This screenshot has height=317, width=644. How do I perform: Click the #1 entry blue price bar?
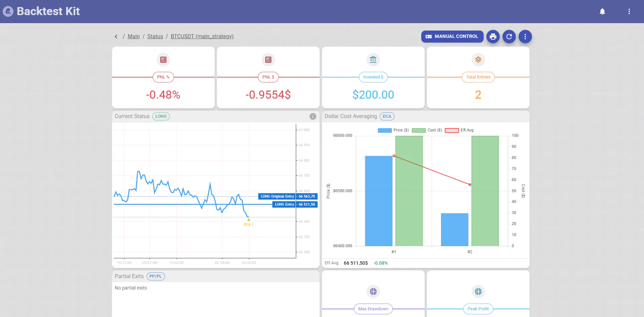click(379, 201)
